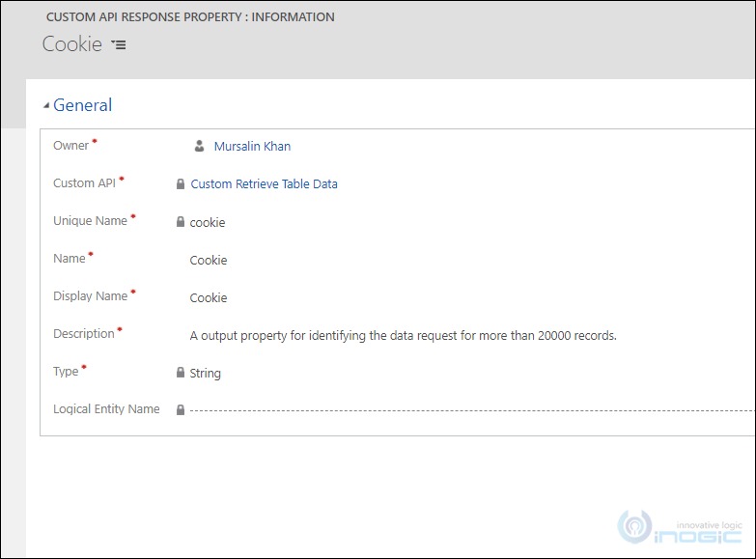
Task: Click the Custom API Response Property header text
Action: click(190, 16)
